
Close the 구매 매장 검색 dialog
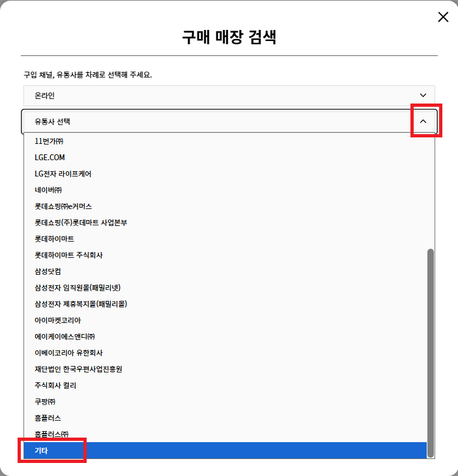pos(443,17)
